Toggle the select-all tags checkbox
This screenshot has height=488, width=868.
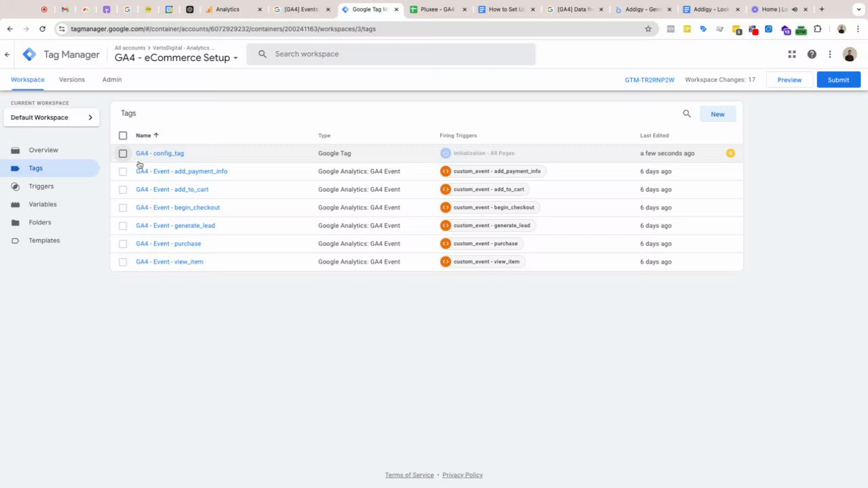pyautogui.click(x=123, y=136)
